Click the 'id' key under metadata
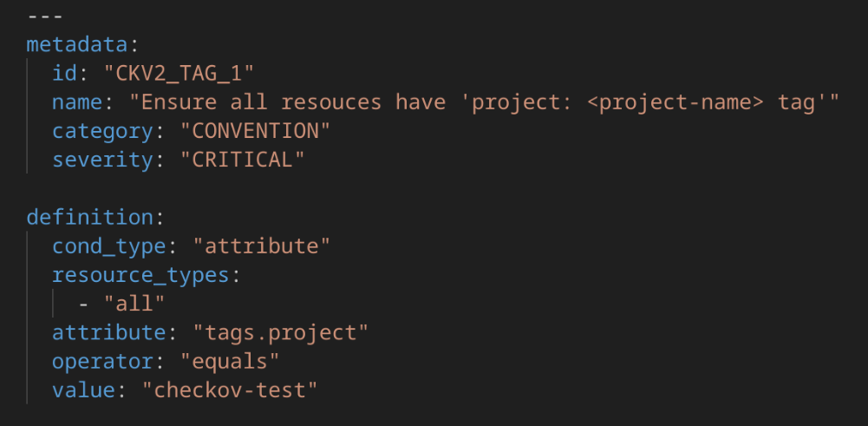Image resolution: width=868 pixels, height=426 pixels. [64, 74]
